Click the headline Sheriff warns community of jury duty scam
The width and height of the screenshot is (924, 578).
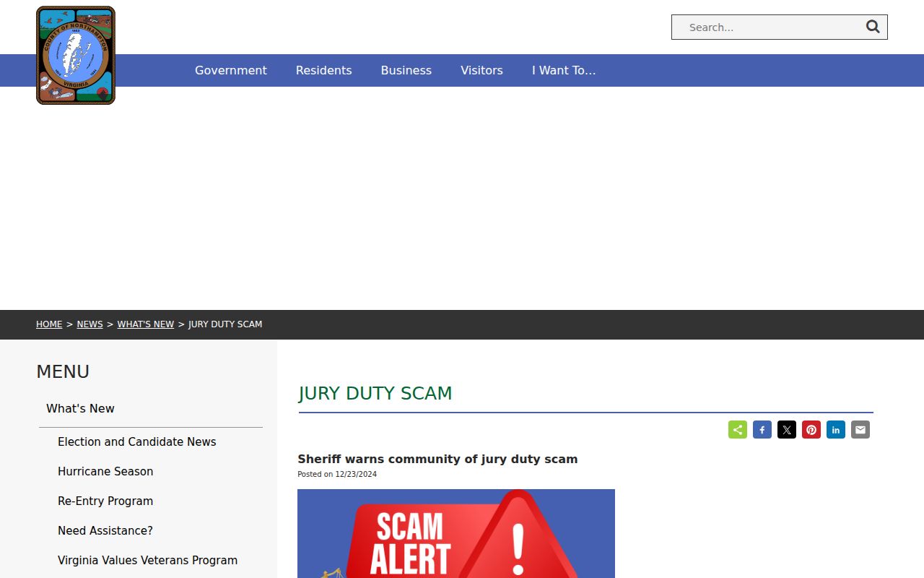(437, 459)
